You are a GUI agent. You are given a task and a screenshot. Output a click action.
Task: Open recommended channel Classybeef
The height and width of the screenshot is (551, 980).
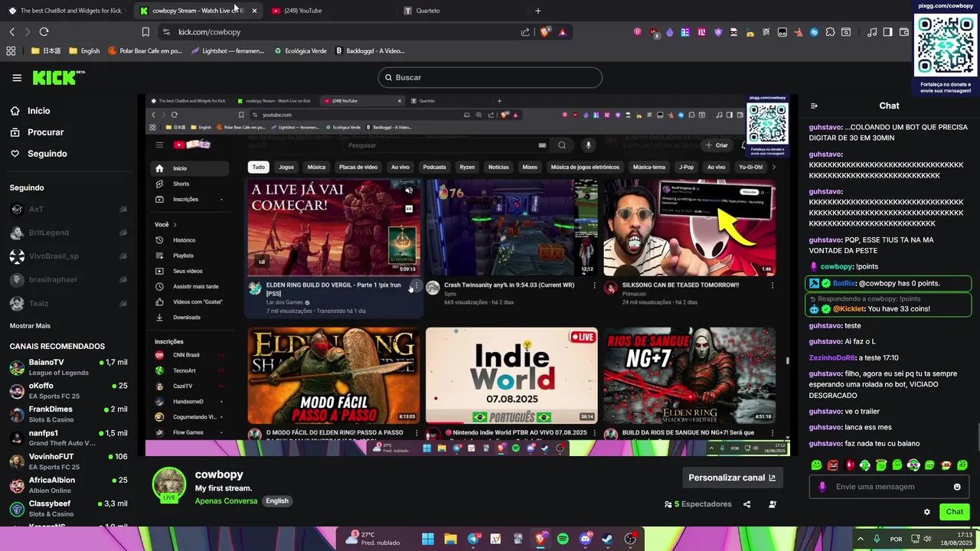click(67, 508)
